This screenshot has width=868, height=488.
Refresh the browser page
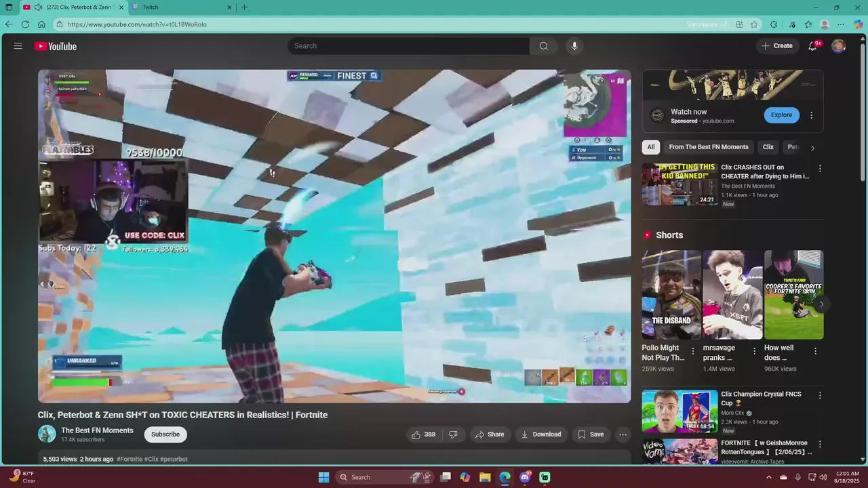25,24
